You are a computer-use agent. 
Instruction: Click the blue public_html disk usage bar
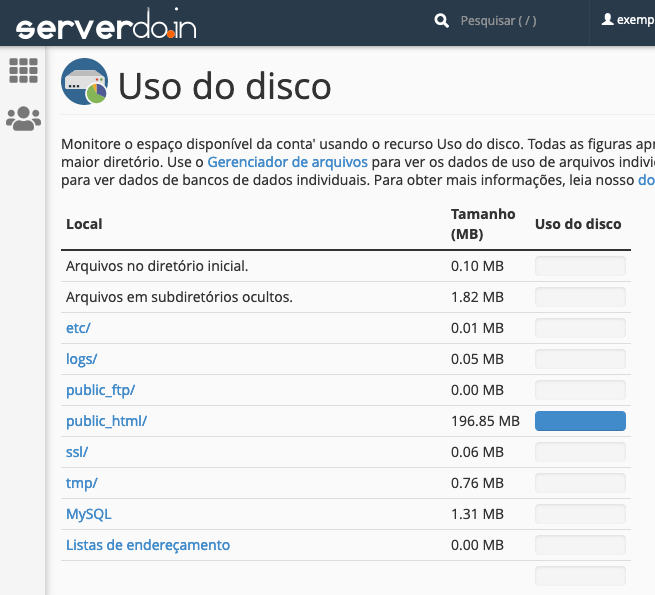580,421
